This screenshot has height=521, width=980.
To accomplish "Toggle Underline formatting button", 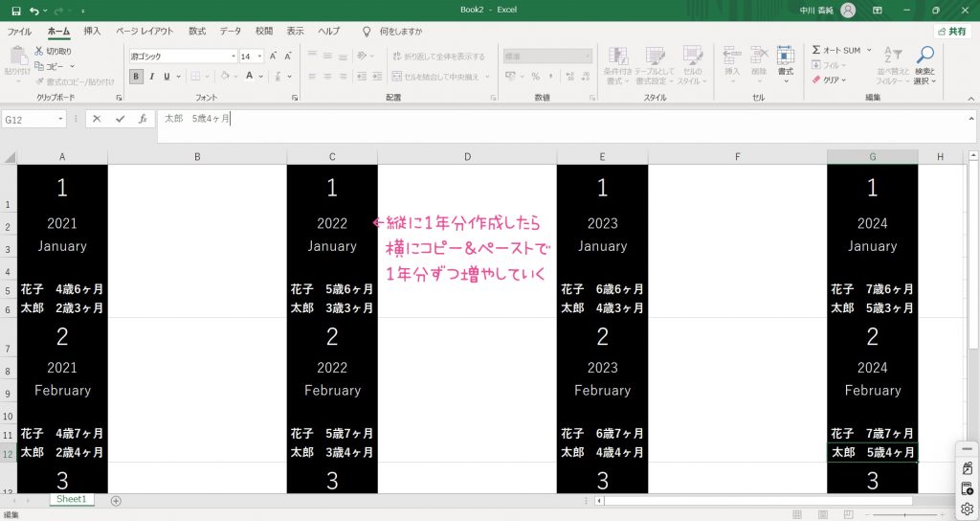I will pos(166,76).
